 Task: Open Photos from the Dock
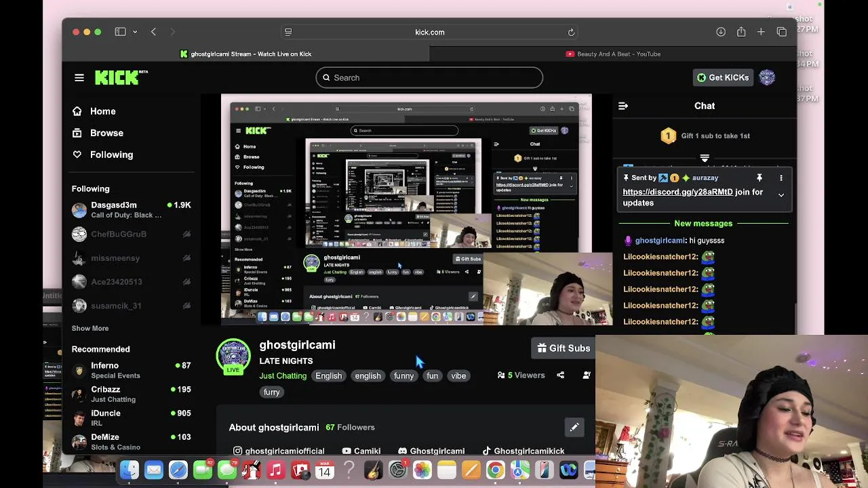pyautogui.click(x=422, y=470)
